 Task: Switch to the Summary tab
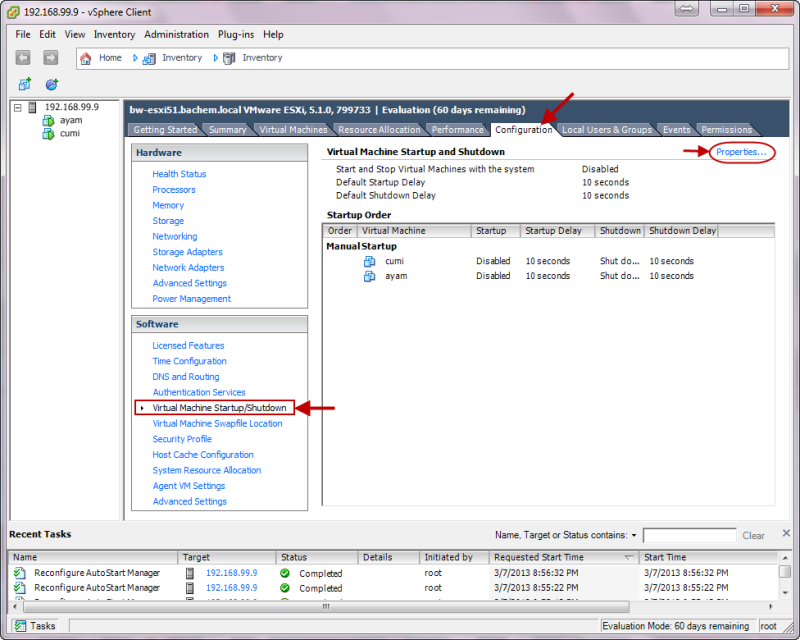coord(228,130)
